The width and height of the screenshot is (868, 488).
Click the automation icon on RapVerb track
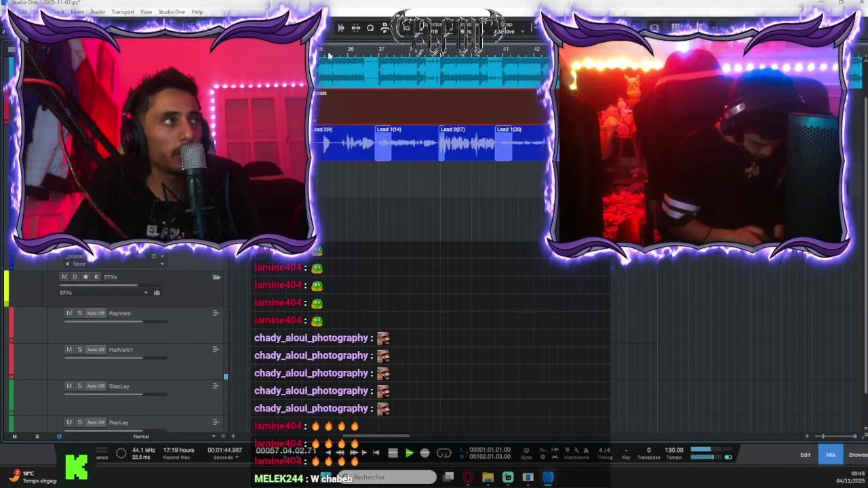[x=216, y=313]
